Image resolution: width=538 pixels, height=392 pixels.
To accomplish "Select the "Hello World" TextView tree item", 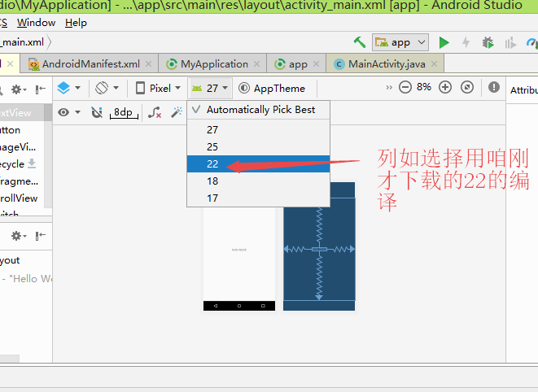I will [26, 278].
